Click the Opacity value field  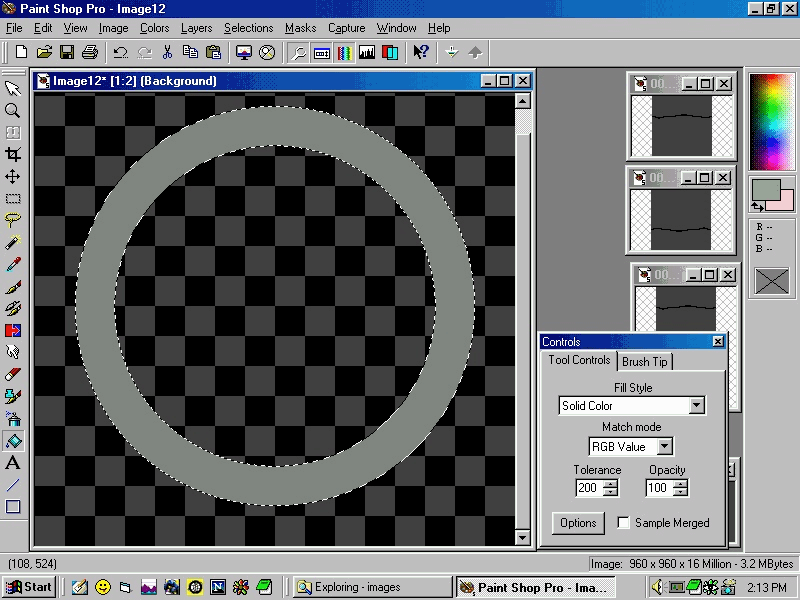658,488
